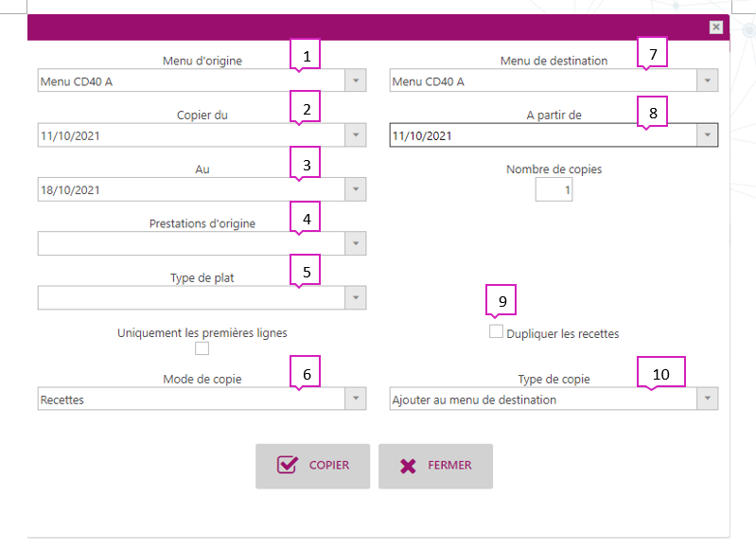Open the Copier du date picker arrow

pyautogui.click(x=355, y=135)
